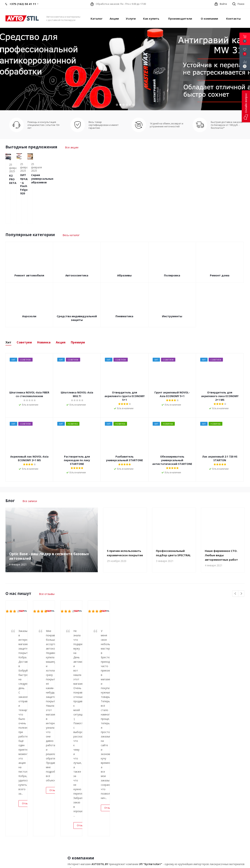The width and height of the screenshot is (250, 868).
Task: Switch to the Новинка product tab
Action: click(x=44, y=342)
